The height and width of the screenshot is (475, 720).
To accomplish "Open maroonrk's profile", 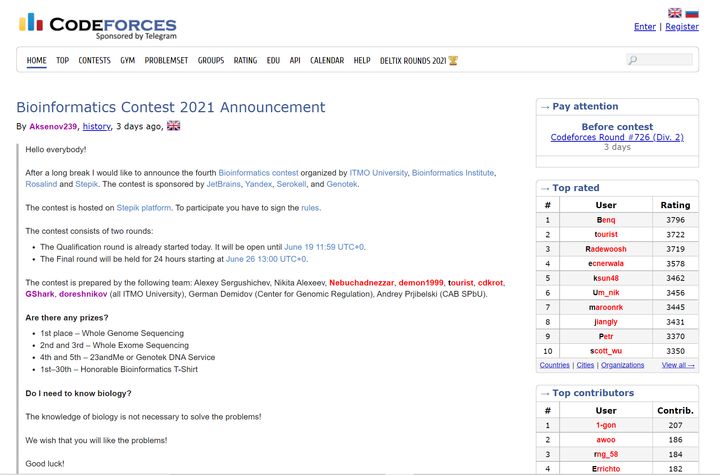I will (x=606, y=307).
